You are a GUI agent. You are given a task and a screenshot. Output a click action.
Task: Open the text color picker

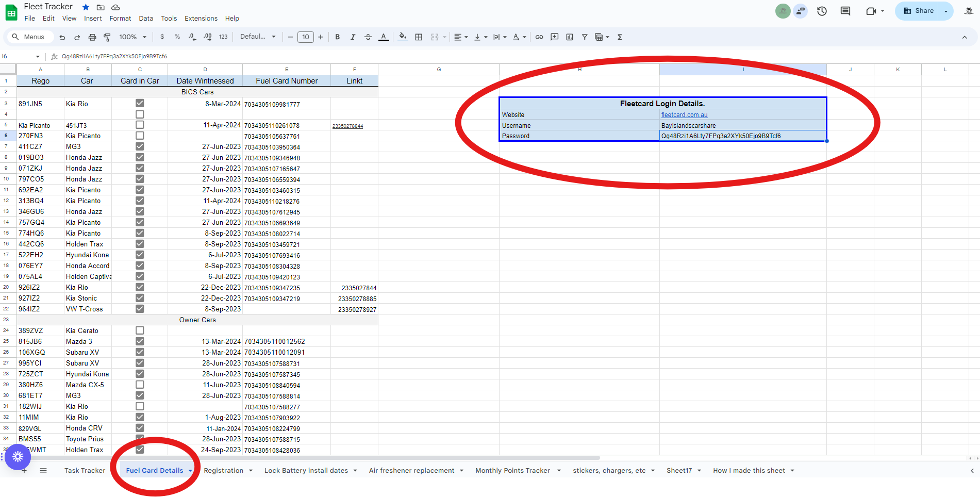[384, 37]
